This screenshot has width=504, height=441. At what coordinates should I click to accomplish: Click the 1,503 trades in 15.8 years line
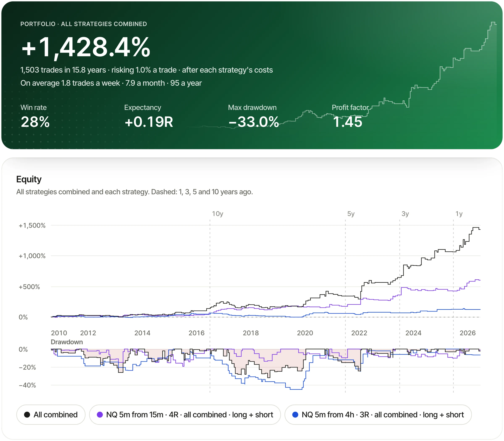147,70
